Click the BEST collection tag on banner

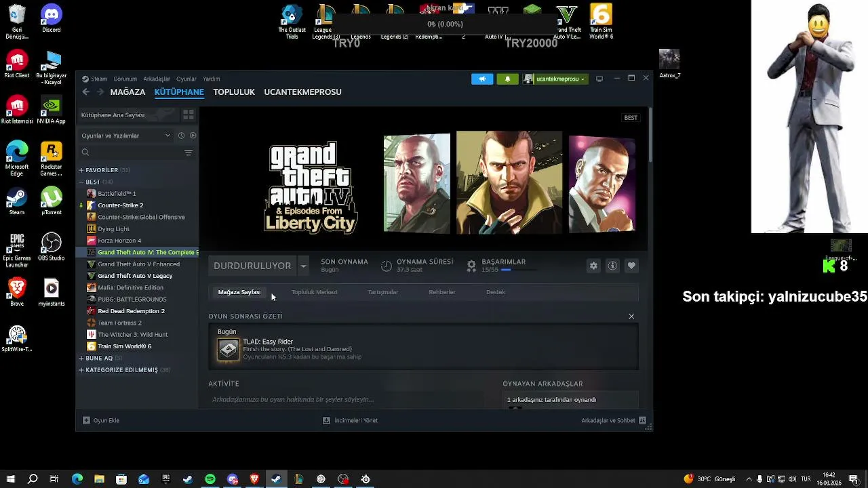[631, 118]
